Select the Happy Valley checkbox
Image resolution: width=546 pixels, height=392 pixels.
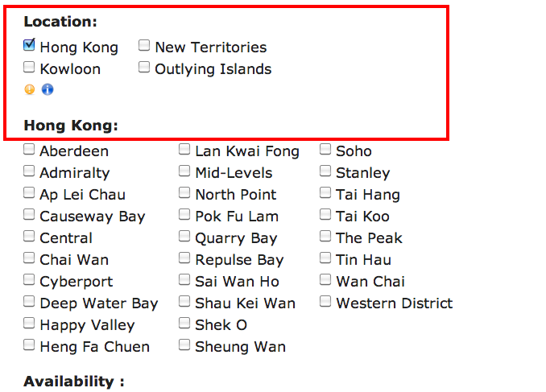tap(29, 323)
